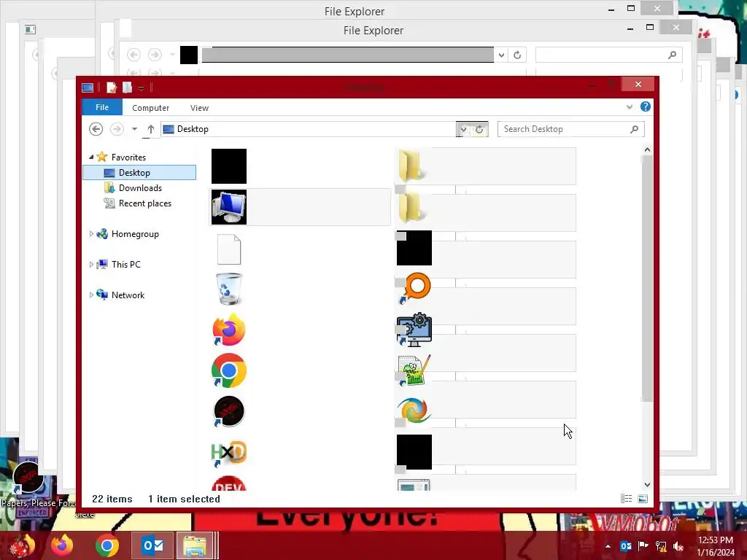Open Recent places in navigation pane

coord(145,203)
